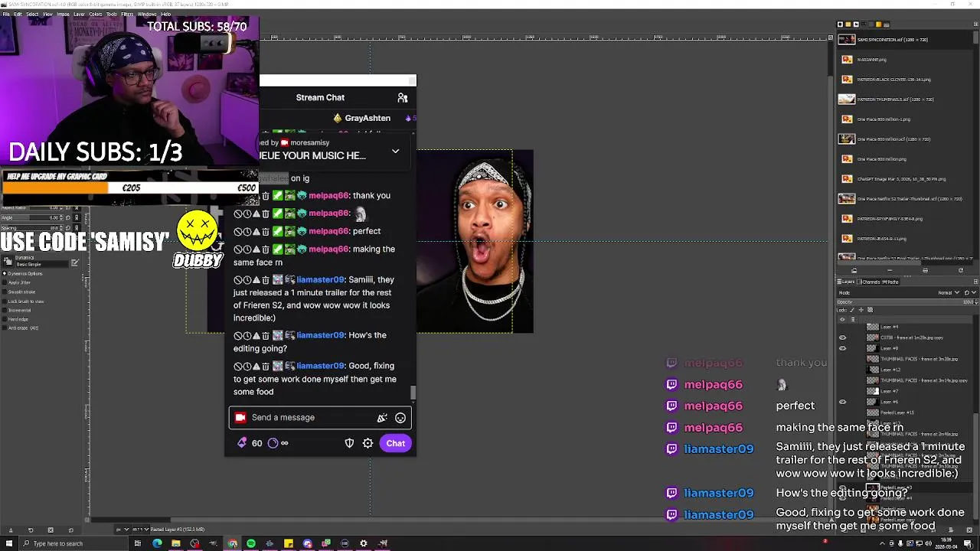This screenshot has width=980, height=551.
Task: Open File Explorer from the taskbar
Action: click(176, 543)
